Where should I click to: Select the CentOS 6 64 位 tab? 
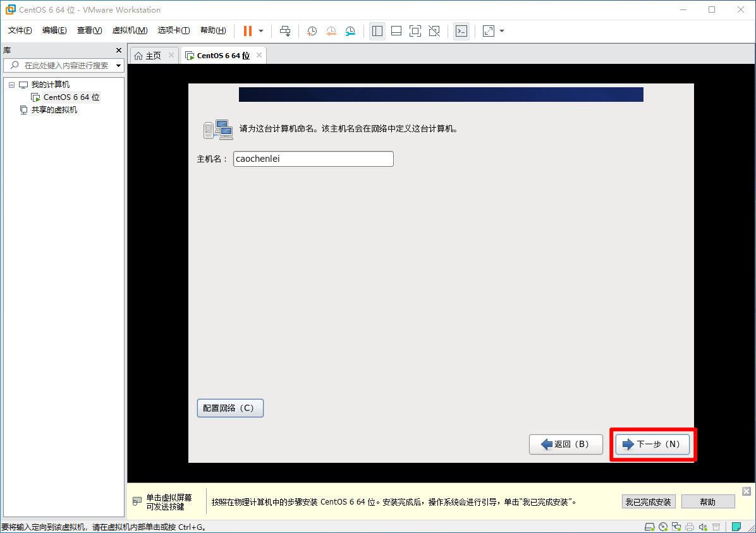[x=223, y=56]
